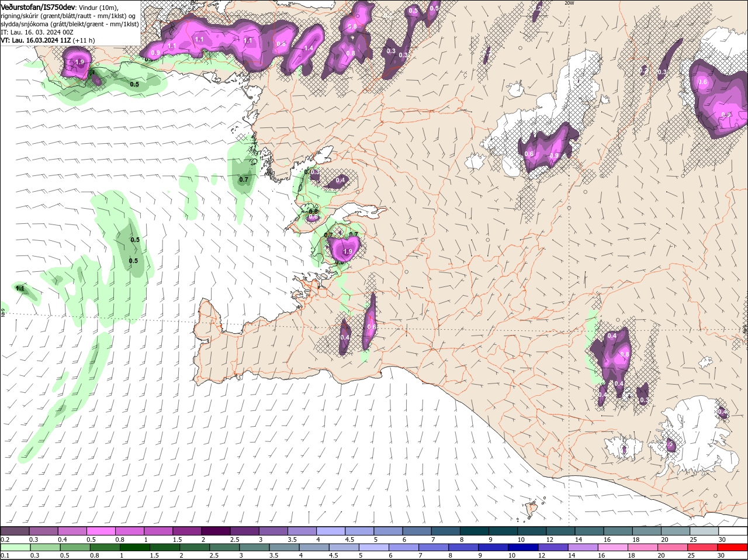The image size is (748, 560).
Task: Select lower legend swatch between 2 and 2.5
Action: click(x=195, y=547)
